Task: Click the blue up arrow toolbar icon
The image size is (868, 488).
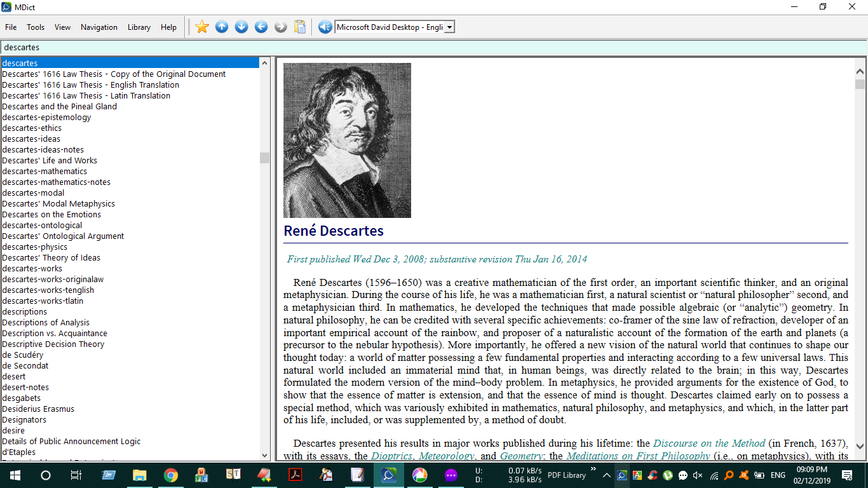Action: pos(222,27)
